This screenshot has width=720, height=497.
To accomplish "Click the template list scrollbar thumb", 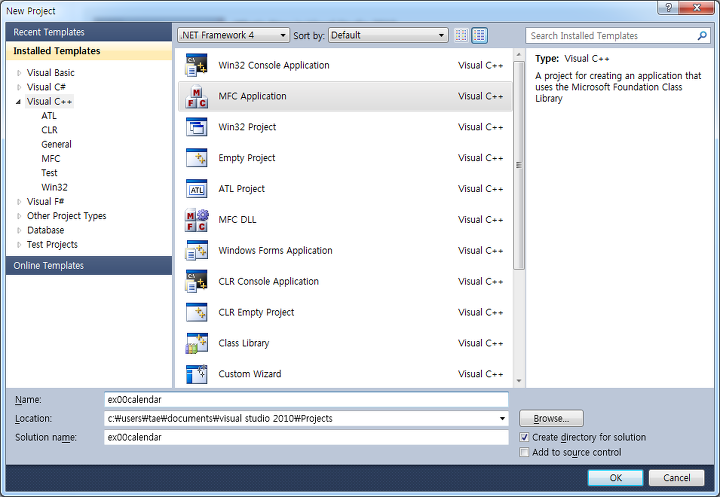I will click(x=518, y=165).
